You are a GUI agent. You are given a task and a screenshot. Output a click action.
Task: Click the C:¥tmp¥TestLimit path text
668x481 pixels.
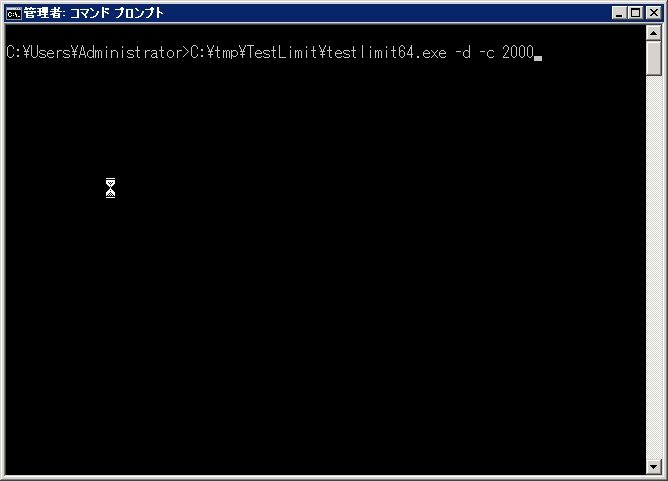[254, 53]
